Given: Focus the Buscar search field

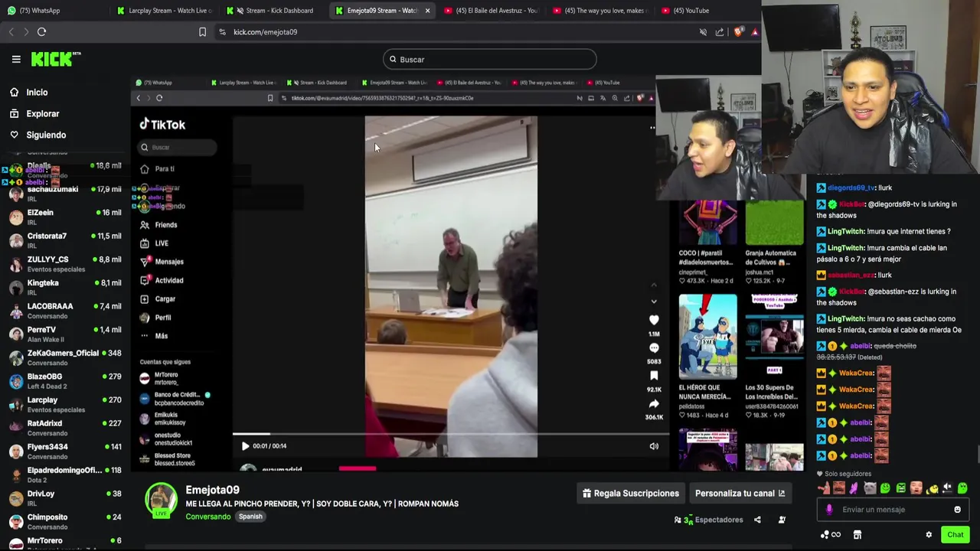Looking at the screenshot, I should 490,59.
